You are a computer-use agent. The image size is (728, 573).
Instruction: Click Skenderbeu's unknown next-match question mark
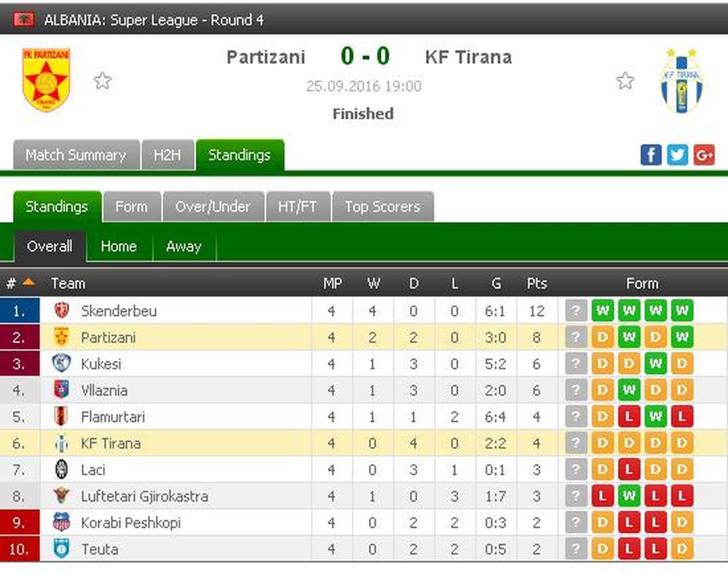coord(576,310)
